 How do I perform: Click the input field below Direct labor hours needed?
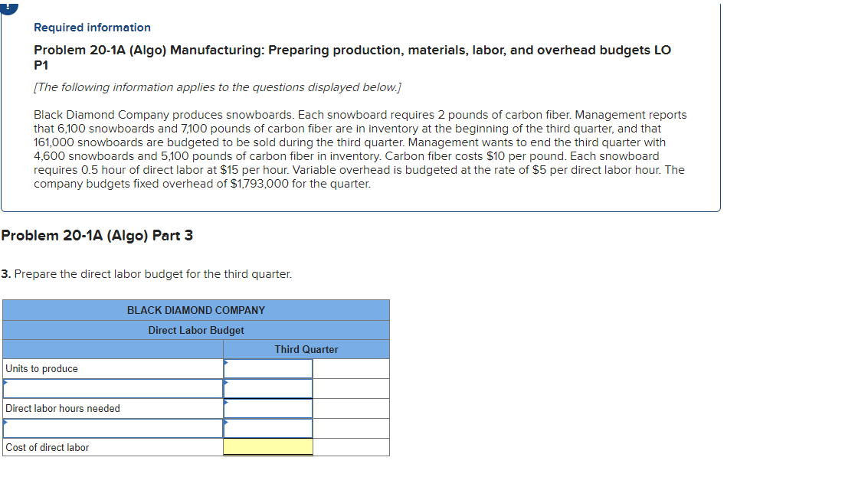[x=267, y=427]
